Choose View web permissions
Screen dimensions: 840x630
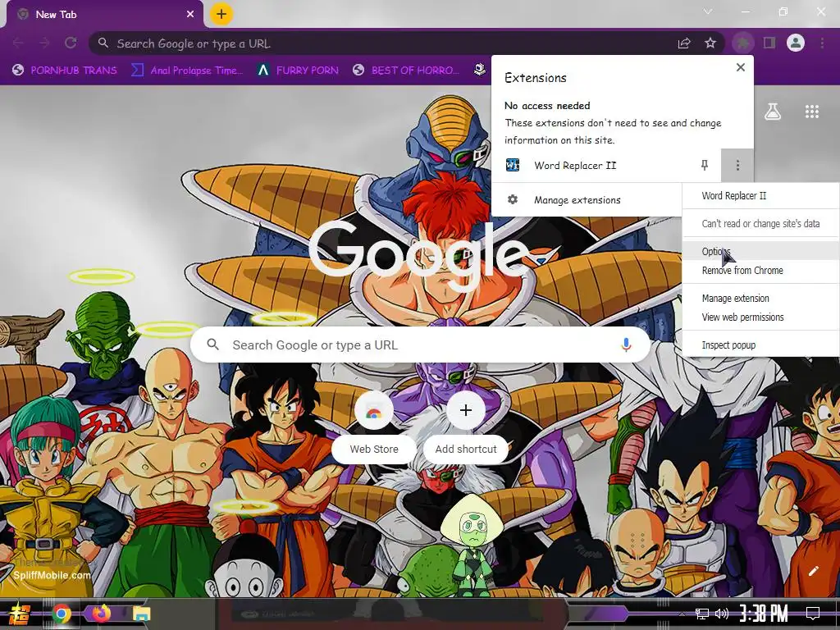point(760,317)
